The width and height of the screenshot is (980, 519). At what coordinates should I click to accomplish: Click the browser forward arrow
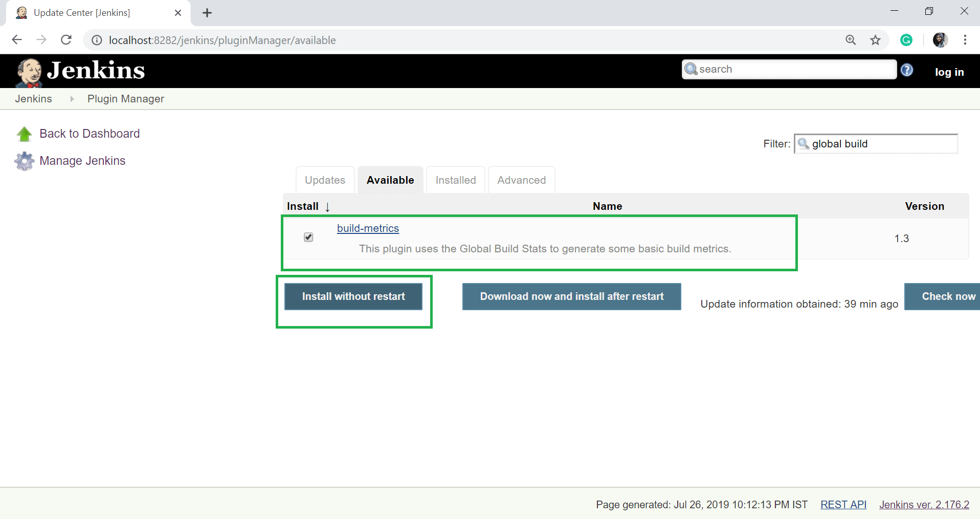[x=41, y=40]
